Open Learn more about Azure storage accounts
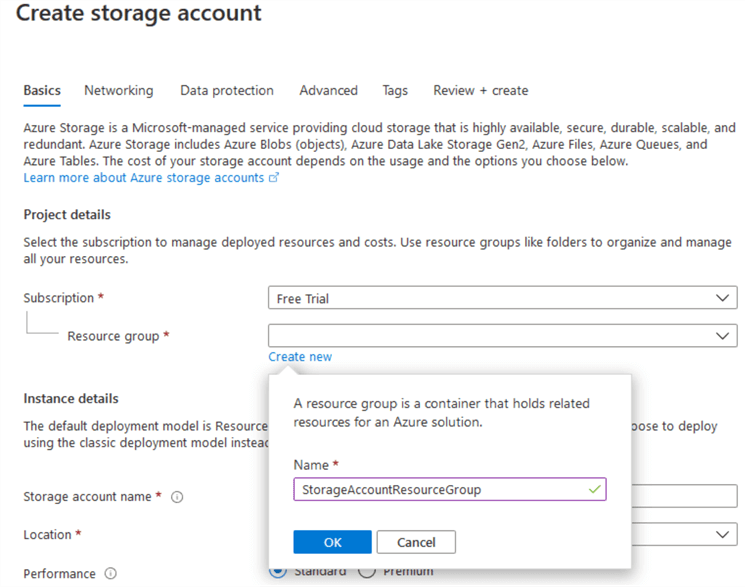The height and width of the screenshot is (587, 745). [x=144, y=178]
